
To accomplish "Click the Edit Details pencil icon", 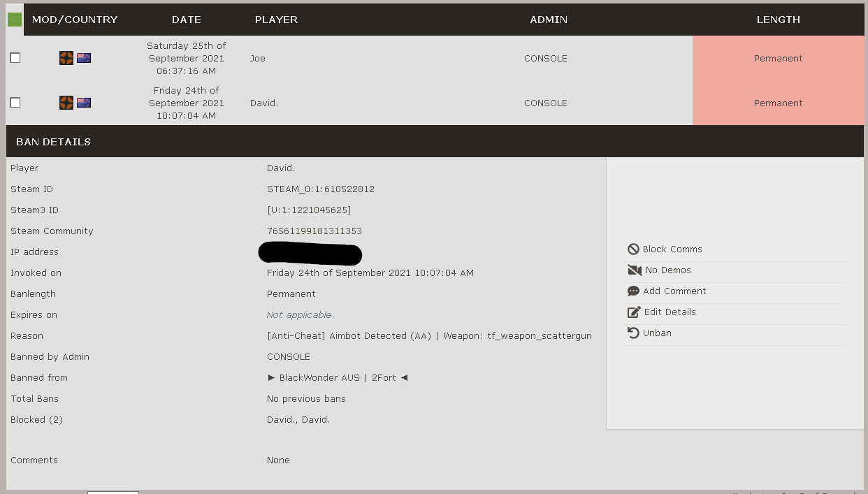I will click(x=634, y=312).
